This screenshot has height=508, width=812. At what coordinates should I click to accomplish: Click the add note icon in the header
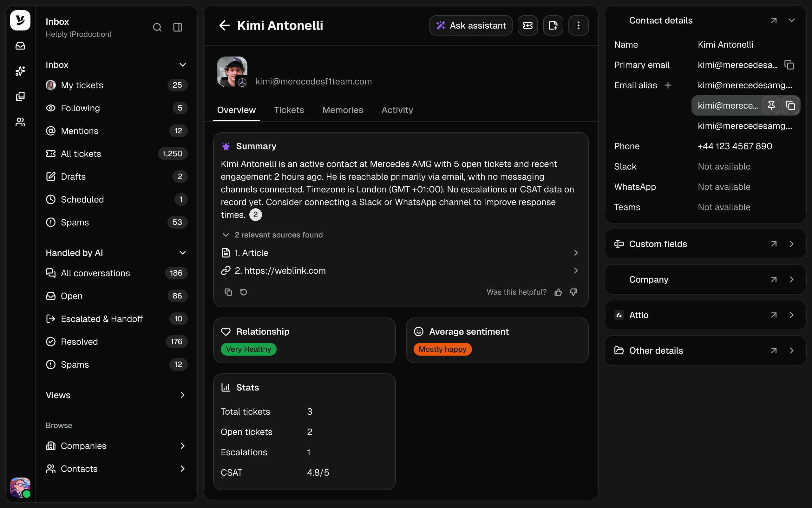(553, 25)
